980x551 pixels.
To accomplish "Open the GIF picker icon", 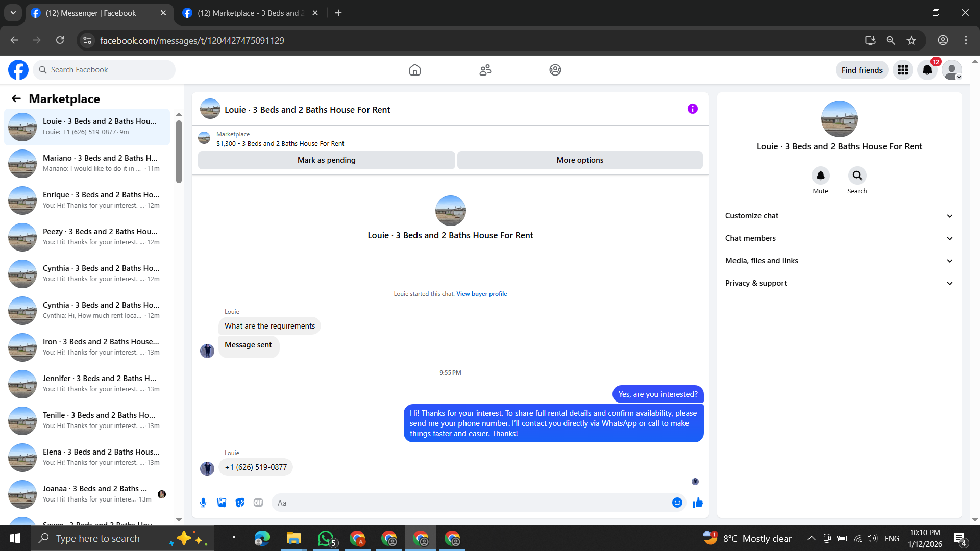I will point(258,503).
